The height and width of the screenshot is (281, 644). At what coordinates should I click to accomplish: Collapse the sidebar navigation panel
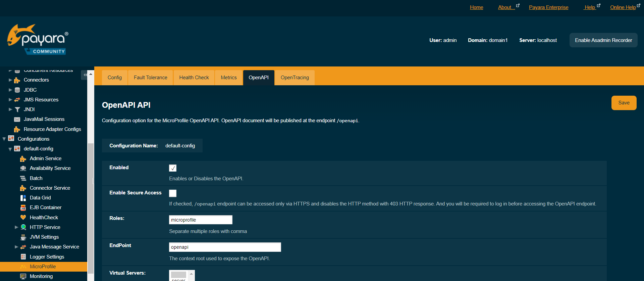click(85, 75)
